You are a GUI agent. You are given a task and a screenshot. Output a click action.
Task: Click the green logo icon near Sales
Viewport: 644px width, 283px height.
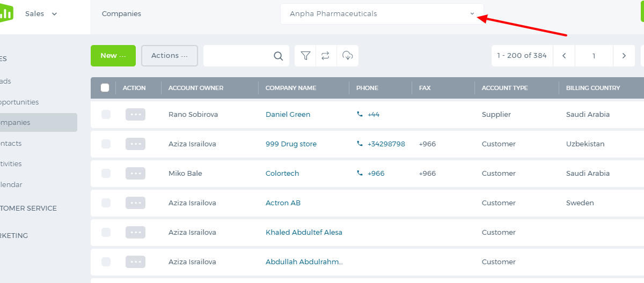coord(6,14)
